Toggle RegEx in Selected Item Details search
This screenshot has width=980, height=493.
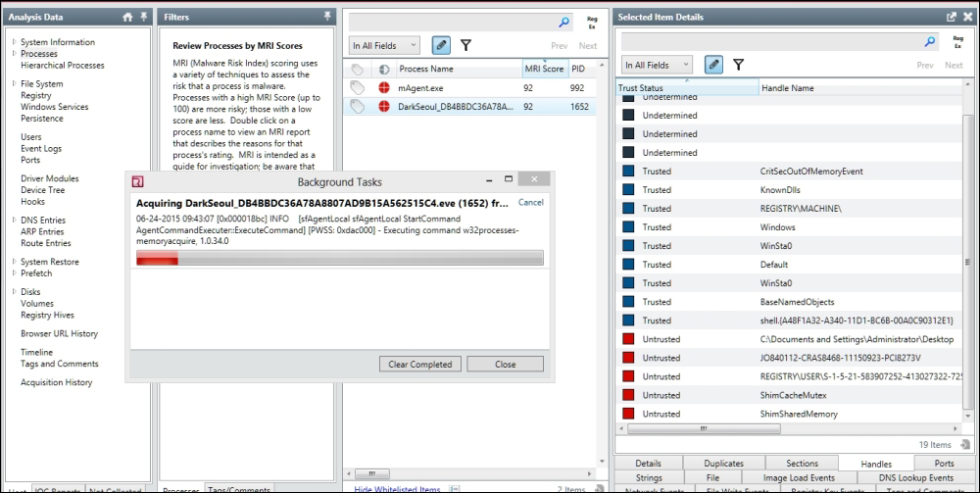(958, 42)
